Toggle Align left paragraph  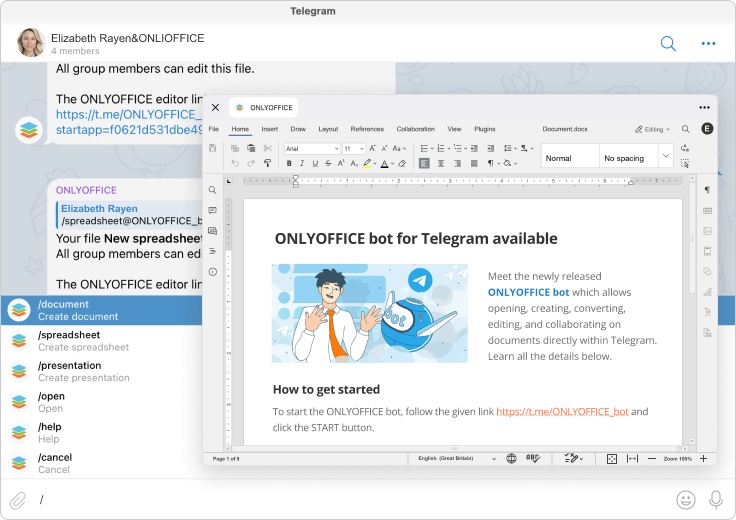coord(424,163)
